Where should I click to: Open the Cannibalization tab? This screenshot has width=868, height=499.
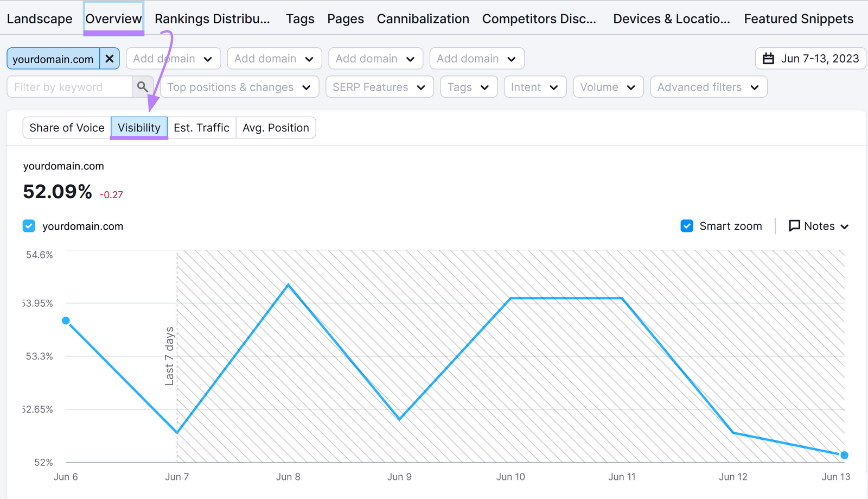click(423, 18)
